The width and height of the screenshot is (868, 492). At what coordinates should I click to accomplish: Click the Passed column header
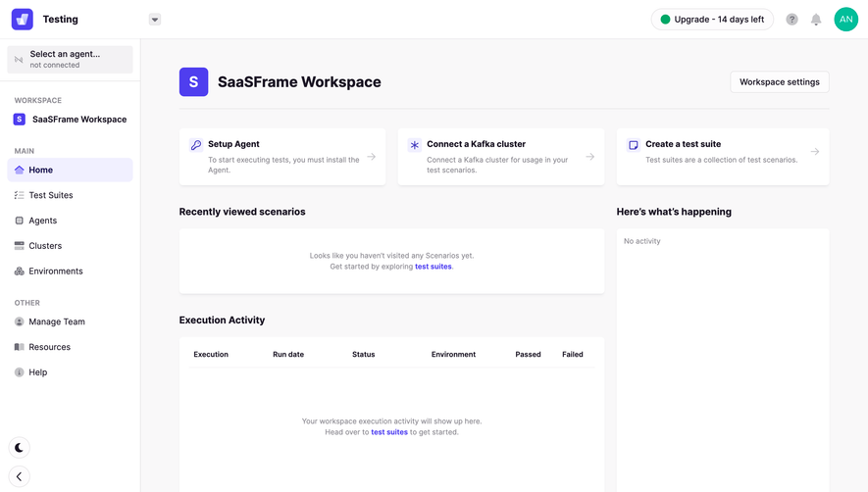tap(528, 354)
